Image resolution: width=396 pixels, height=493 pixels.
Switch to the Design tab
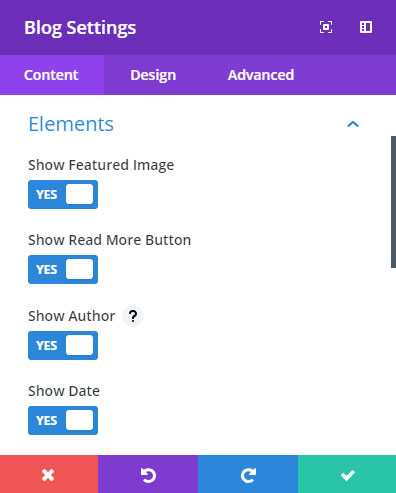[153, 75]
